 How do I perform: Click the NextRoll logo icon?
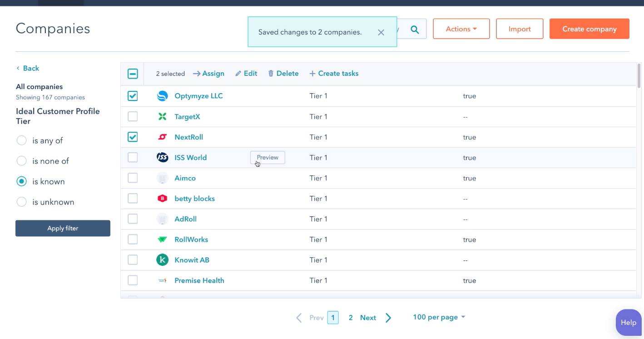[x=162, y=137]
